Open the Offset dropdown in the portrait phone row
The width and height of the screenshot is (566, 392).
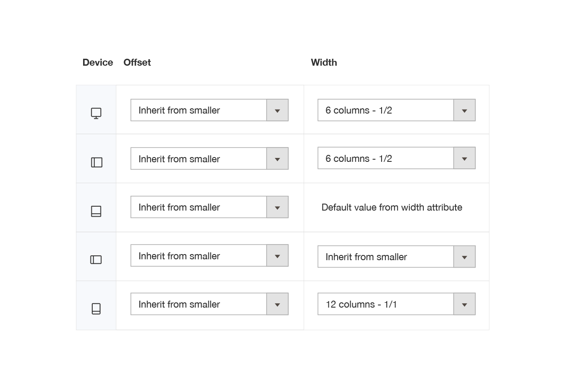(x=199, y=304)
